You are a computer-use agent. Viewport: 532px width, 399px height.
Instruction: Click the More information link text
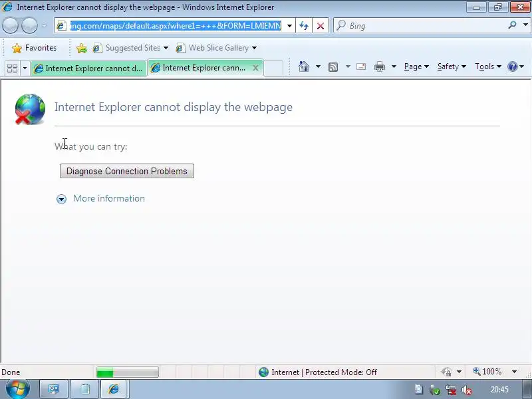point(109,198)
